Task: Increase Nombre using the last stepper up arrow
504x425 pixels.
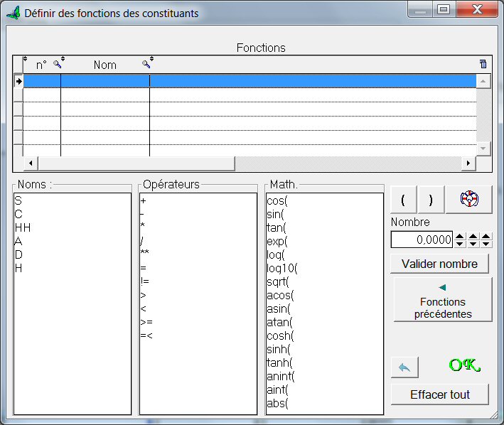Action: click(486, 236)
